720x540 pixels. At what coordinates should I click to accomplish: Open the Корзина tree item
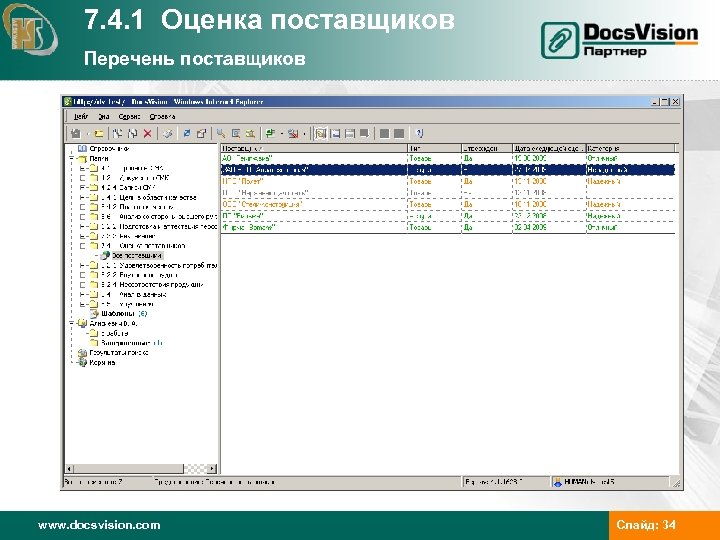pyautogui.click(x=102, y=362)
